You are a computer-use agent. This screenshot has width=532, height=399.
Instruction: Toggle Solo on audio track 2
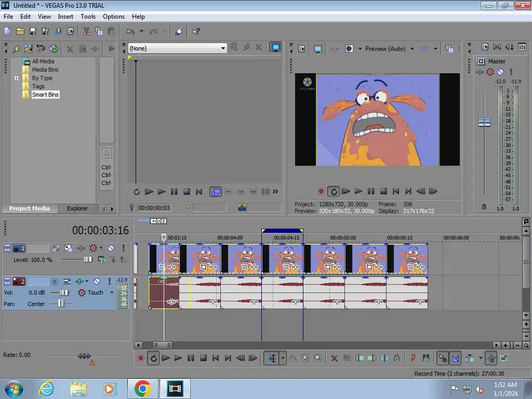pos(109,281)
